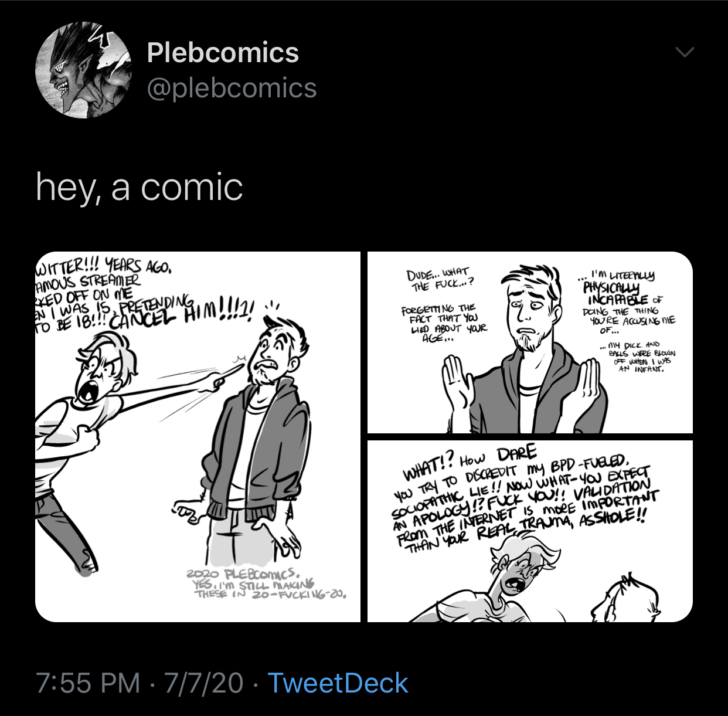
Task: Click the "CANCEL HIM" speech text
Action: (x=182, y=318)
